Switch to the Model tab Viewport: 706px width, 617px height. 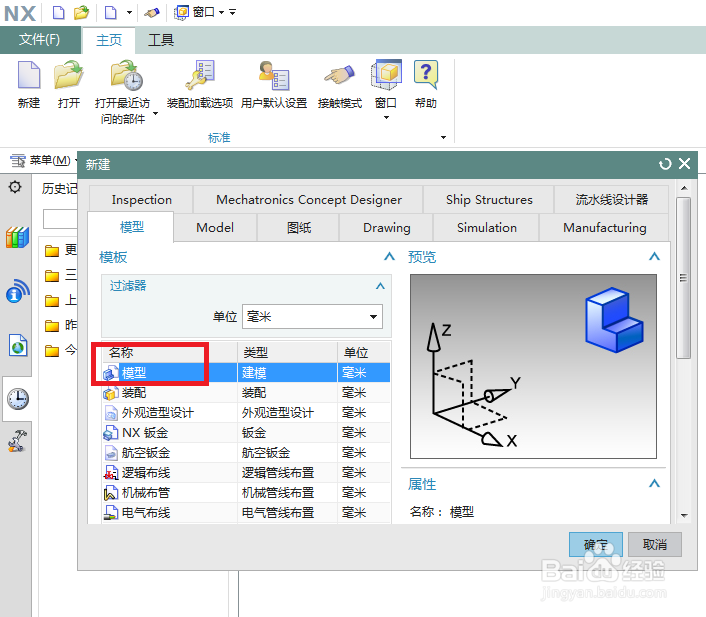click(x=215, y=227)
